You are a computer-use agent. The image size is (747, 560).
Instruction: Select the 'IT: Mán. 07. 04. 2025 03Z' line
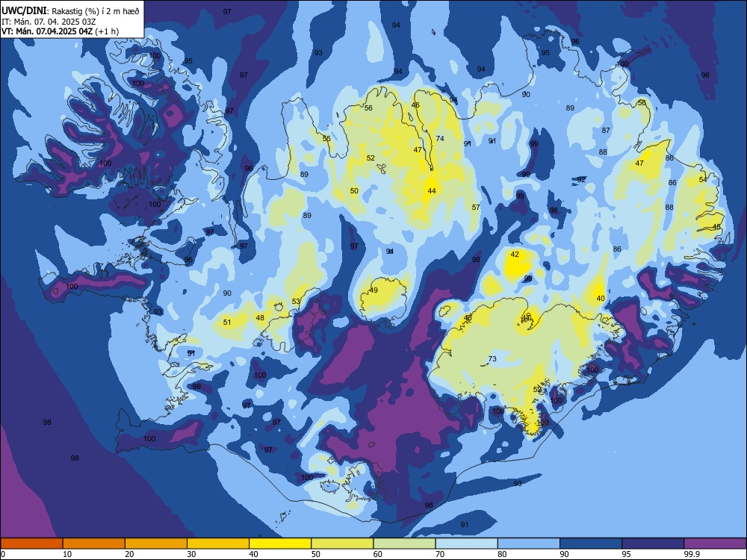click(49, 22)
